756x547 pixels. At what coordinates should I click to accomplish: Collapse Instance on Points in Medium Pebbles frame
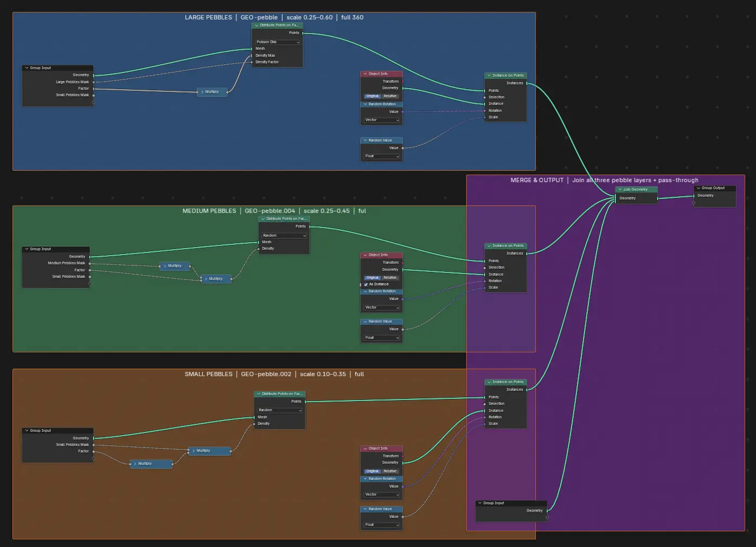[489, 246]
